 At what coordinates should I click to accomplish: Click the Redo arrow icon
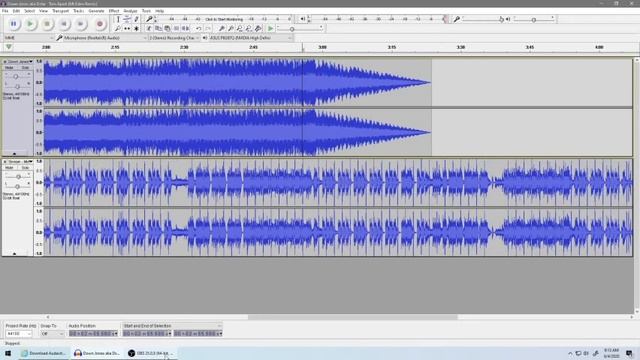point(208,29)
